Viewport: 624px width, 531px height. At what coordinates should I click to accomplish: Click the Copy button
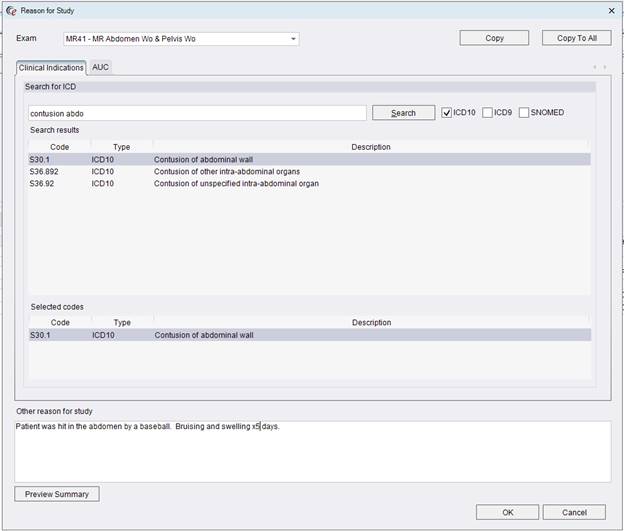click(x=494, y=38)
